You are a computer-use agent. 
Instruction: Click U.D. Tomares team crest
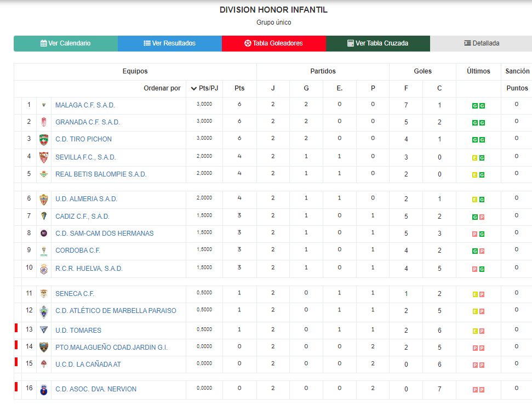pos(44,329)
